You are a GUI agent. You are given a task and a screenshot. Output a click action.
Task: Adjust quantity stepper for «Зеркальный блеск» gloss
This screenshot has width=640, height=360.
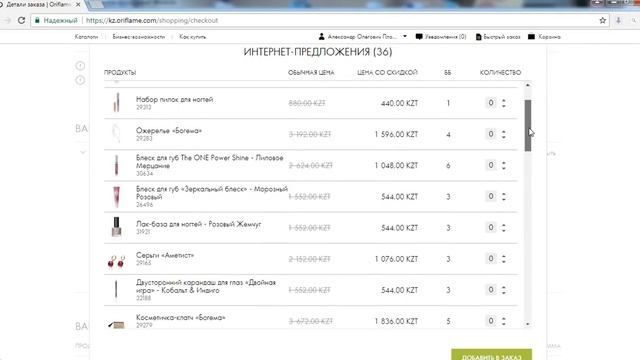pos(504,197)
